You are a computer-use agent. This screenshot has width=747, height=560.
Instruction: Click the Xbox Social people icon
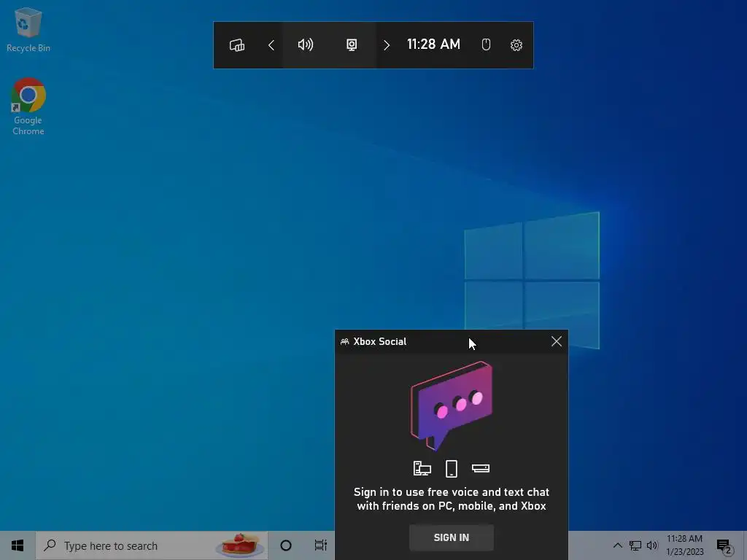click(345, 342)
